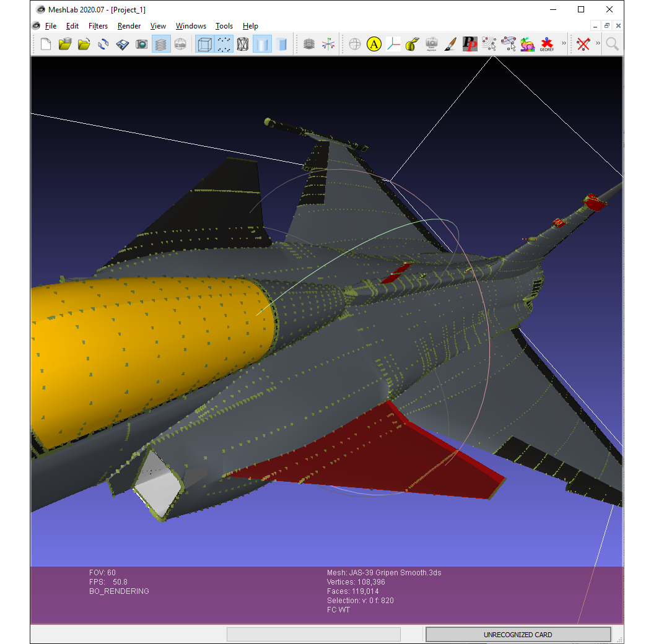Expand toolbar overflow beside delete icon

[x=598, y=43]
